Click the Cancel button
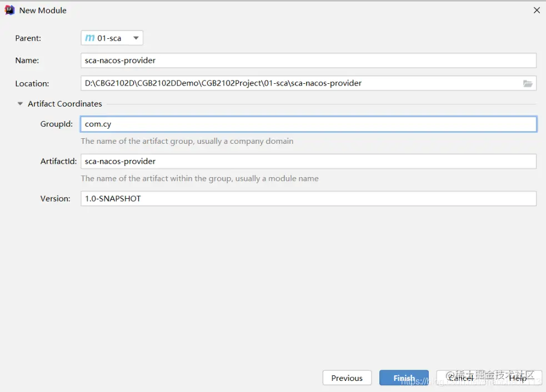 pyautogui.click(x=462, y=378)
